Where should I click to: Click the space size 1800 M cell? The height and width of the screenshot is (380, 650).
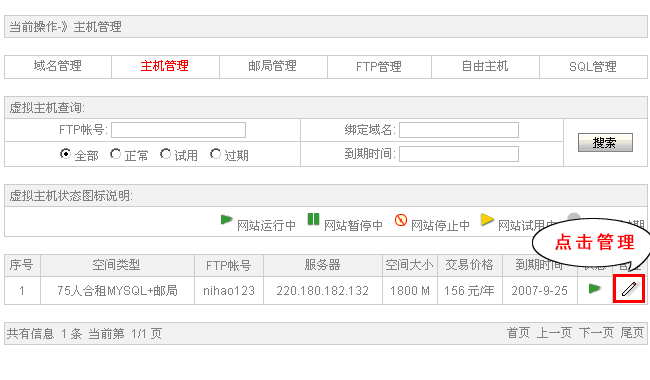click(410, 290)
